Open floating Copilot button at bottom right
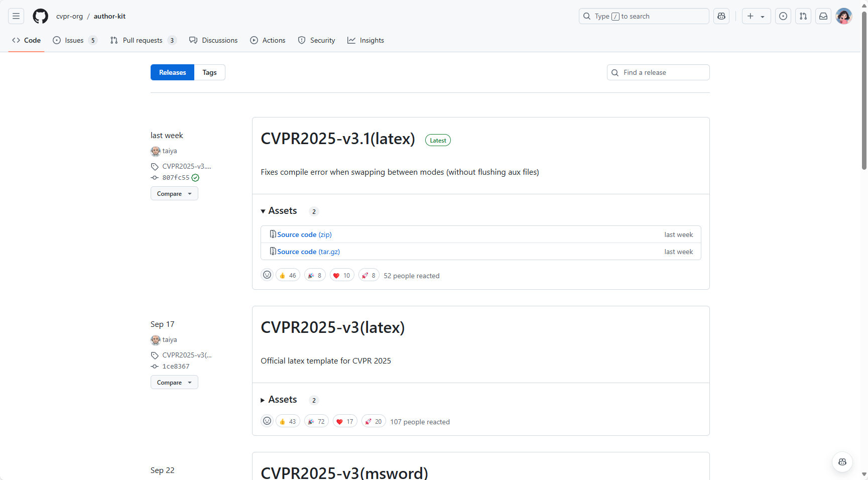The height and width of the screenshot is (480, 868). [x=842, y=462]
